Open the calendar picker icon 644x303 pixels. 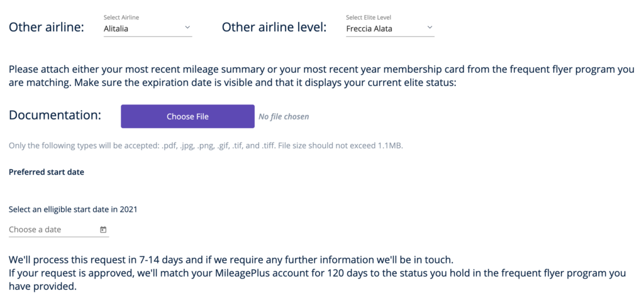coord(103,230)
